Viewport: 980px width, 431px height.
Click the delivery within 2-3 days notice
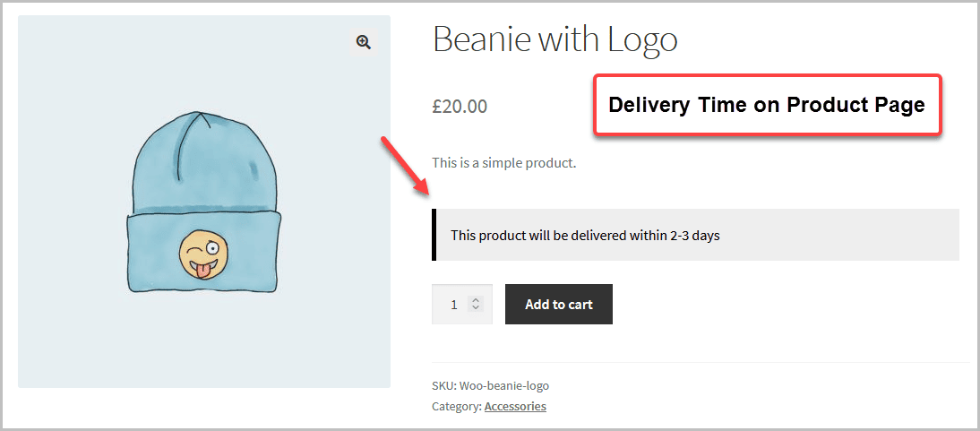pos(585,236)
